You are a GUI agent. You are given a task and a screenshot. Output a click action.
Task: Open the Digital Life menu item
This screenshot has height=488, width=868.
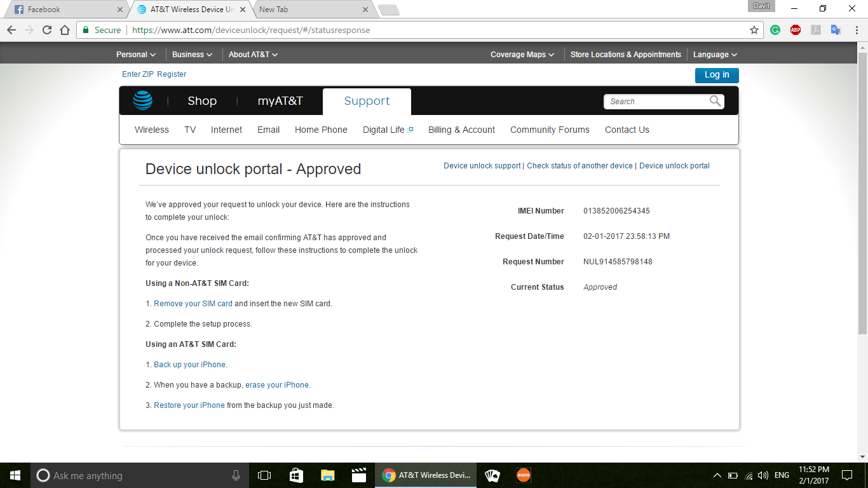(x=388, y=130)
